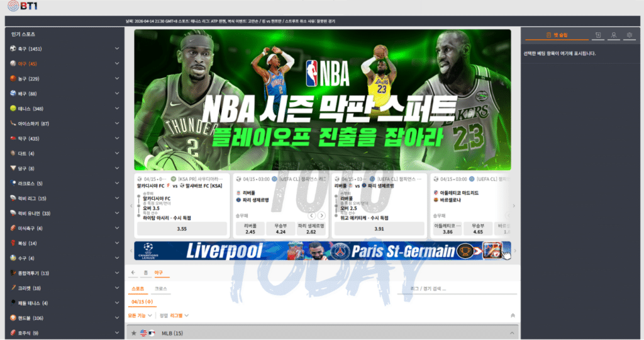
Task: Star the MLB league as a favorite
Action: coord(133,333)
